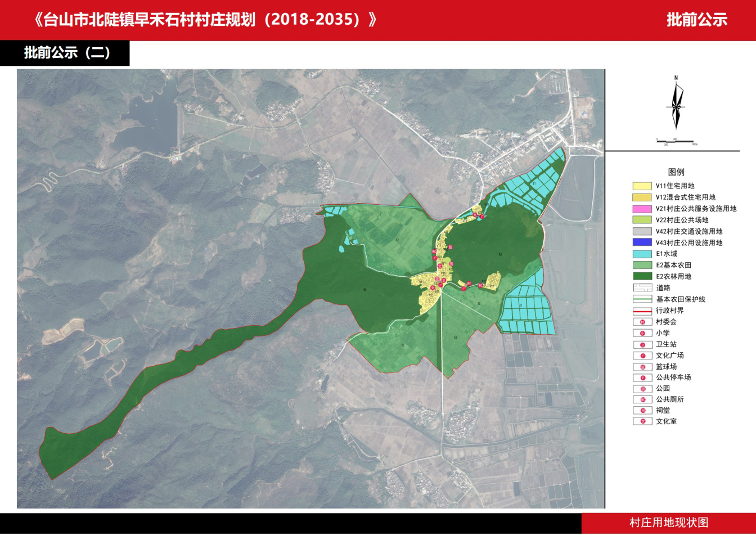Screen dimensions: 756x535
Task: Click the 批前公示 text in top-right header
Action: (697, 20)
